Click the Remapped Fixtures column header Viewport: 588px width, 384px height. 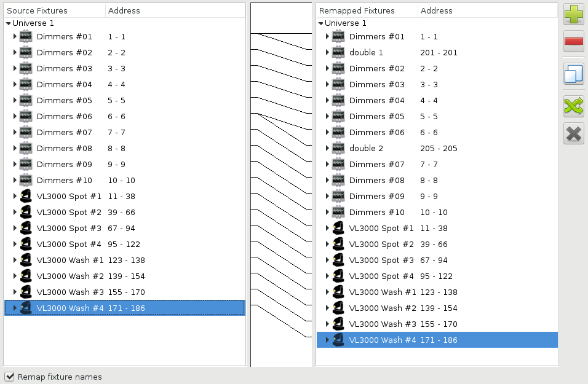(x=367, y=10)
